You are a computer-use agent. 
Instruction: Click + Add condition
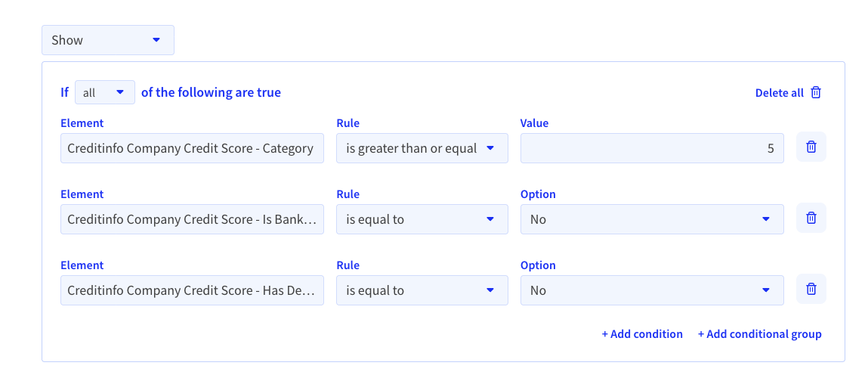click(642, 334)
